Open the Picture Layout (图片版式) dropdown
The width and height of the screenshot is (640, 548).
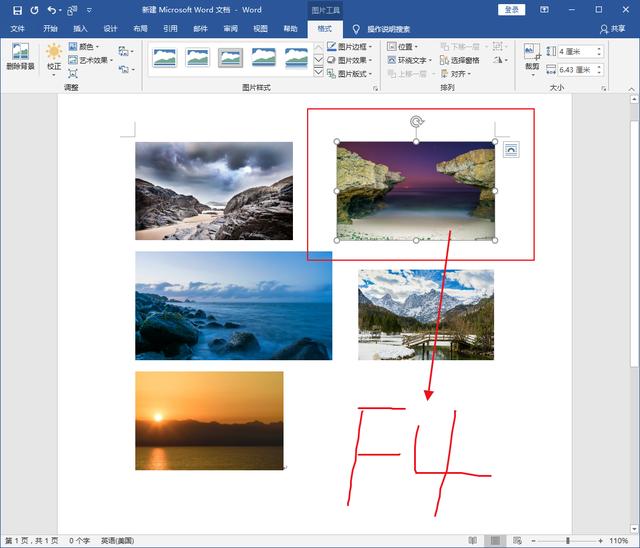pos(350,74)
